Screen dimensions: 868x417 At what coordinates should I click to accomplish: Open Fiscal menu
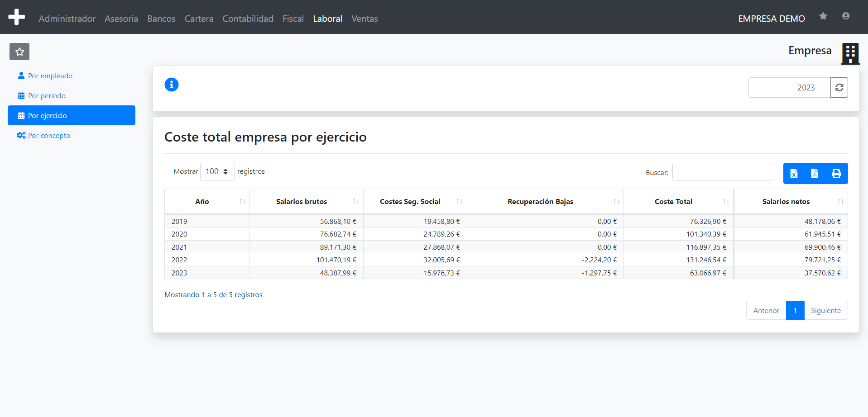click(x=293, y=19)
